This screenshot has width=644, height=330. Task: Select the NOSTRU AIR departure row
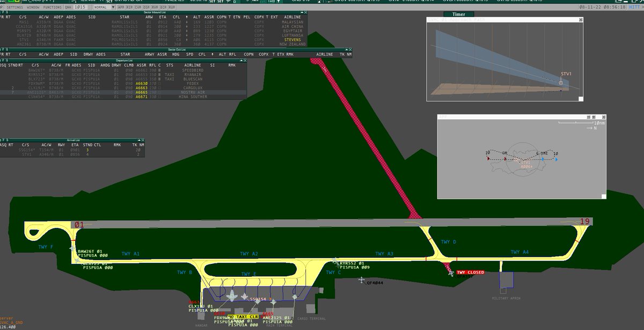(x=123, y=92)
